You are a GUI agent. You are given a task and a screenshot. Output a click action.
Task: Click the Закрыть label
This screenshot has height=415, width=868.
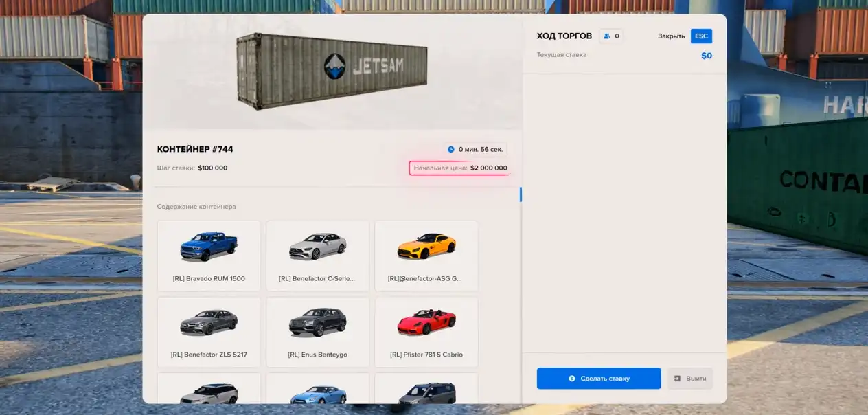[671, 36]
